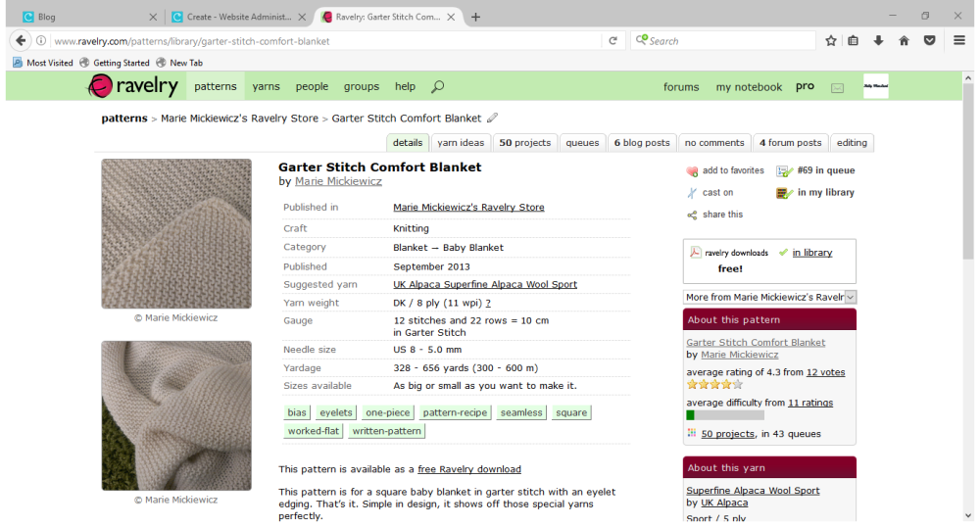Click the eyelets tag
This screenshot has height=527, width=980.
click(x=336, y=412)
